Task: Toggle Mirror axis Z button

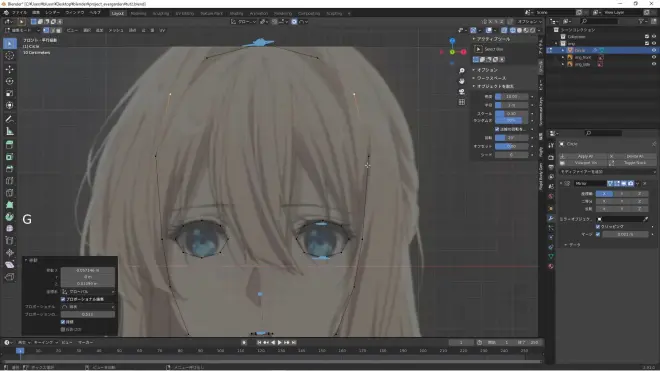Action: (x=639, y=194)
